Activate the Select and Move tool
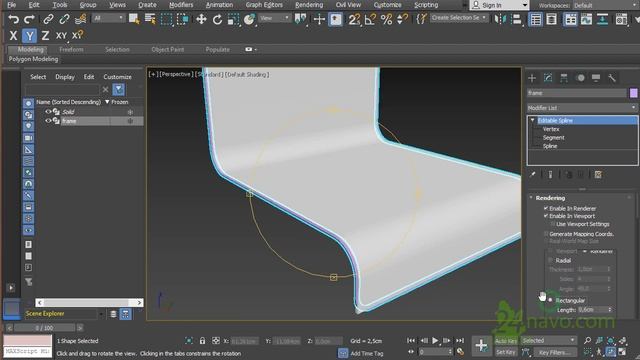This screenshot has height=360, width=640. click(201, 19)
